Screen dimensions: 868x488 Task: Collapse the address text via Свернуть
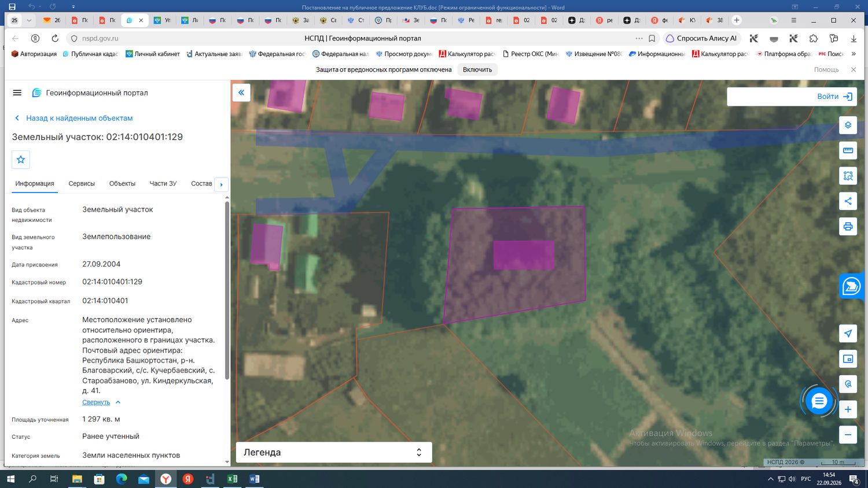[x=101, y=402]
